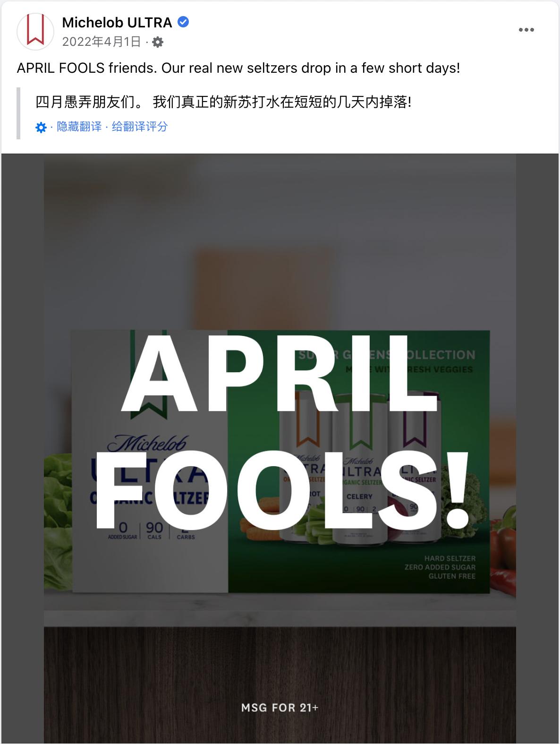Click the Michelob script logo on box

[x=147, y=443]
